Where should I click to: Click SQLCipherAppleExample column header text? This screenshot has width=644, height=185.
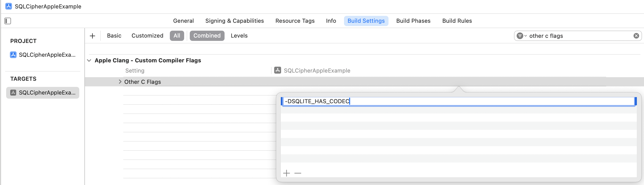317,71
